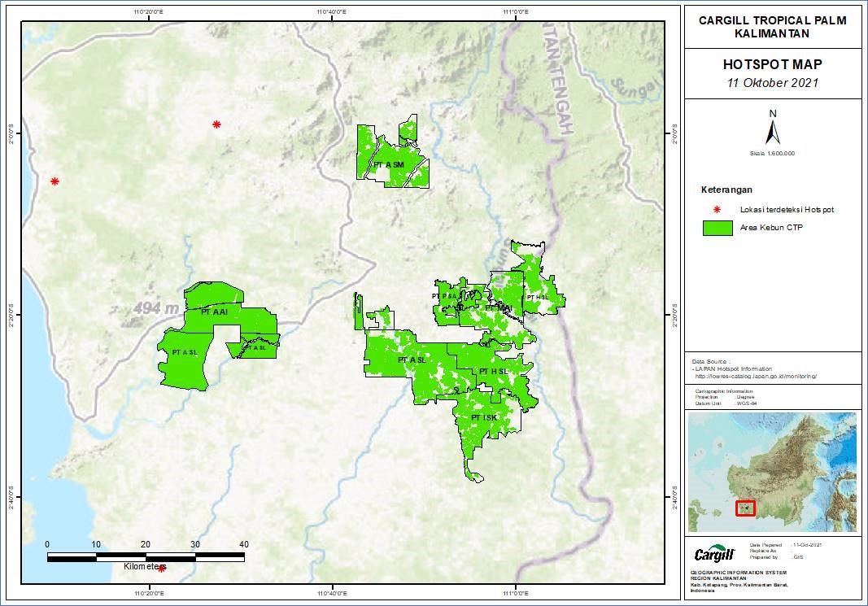
Task: Open the LAPAN monitoring URL link
Action: point(757,376)
